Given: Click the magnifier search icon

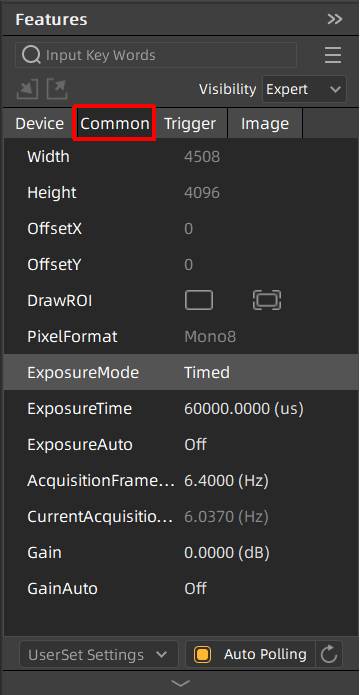Looking at the screenshot, I should [x=31, y=55].
